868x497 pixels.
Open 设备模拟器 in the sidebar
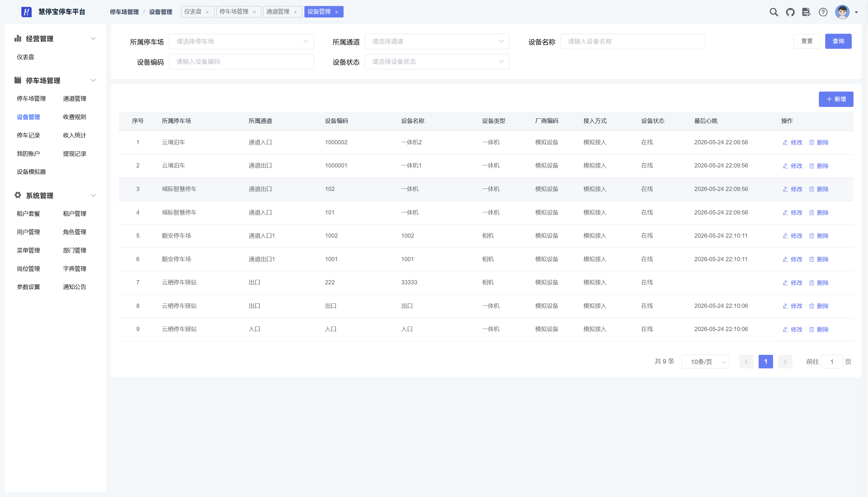coord(31,172)
